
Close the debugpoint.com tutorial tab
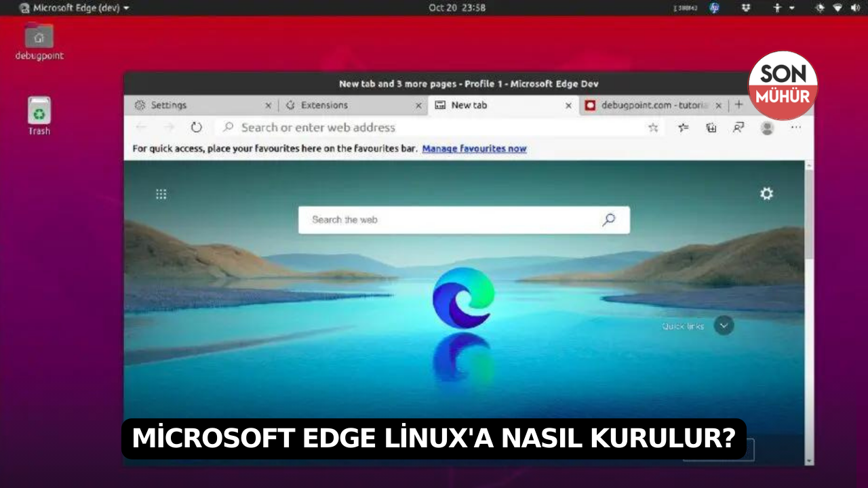(719, 105)
